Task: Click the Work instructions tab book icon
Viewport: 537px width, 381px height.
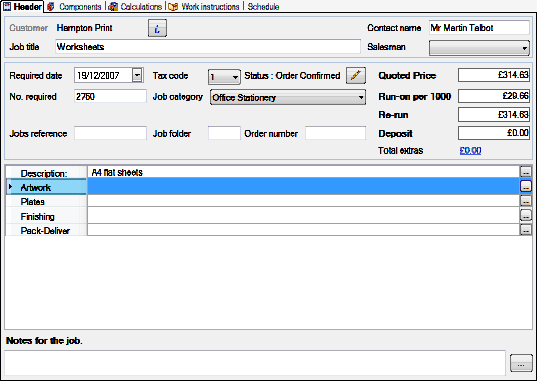Action: click(x=173, y=7)
